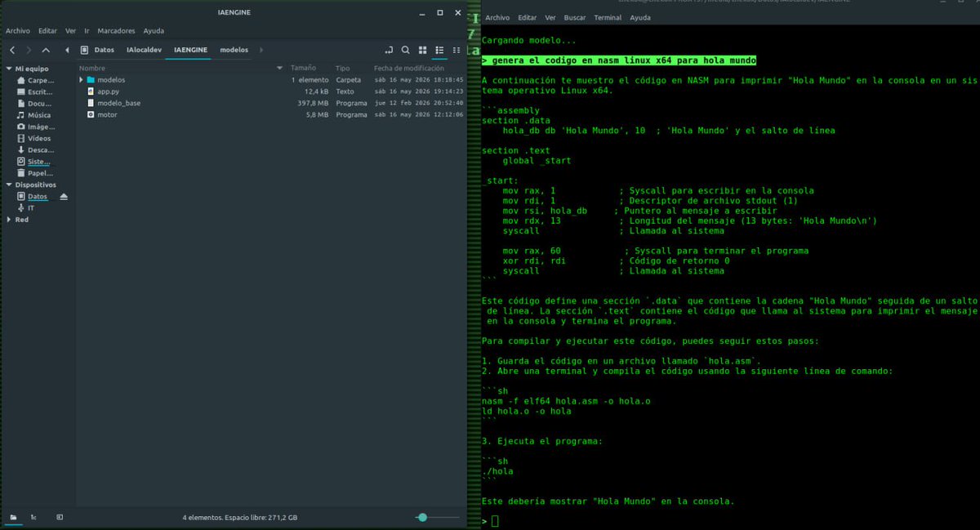Open the file manager Archivo menu
This screenshot has height=530, width=980.
click(18, 31)
